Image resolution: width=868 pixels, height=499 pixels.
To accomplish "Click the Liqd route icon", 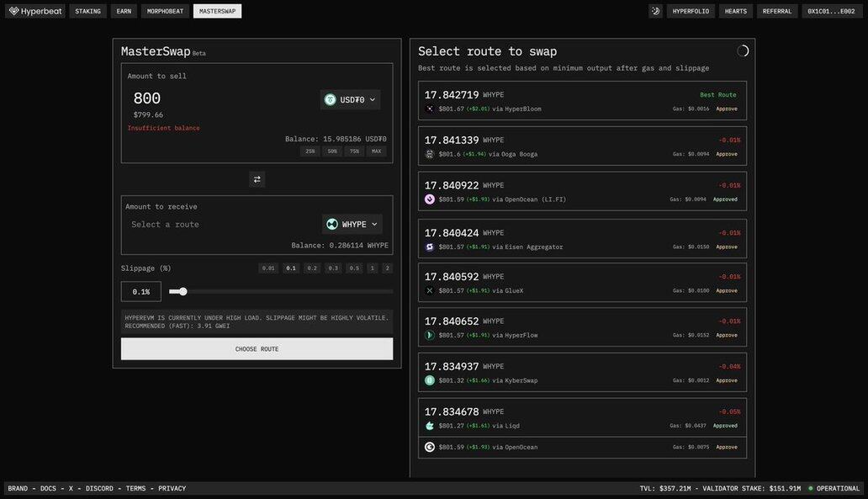I will (430, 426).
